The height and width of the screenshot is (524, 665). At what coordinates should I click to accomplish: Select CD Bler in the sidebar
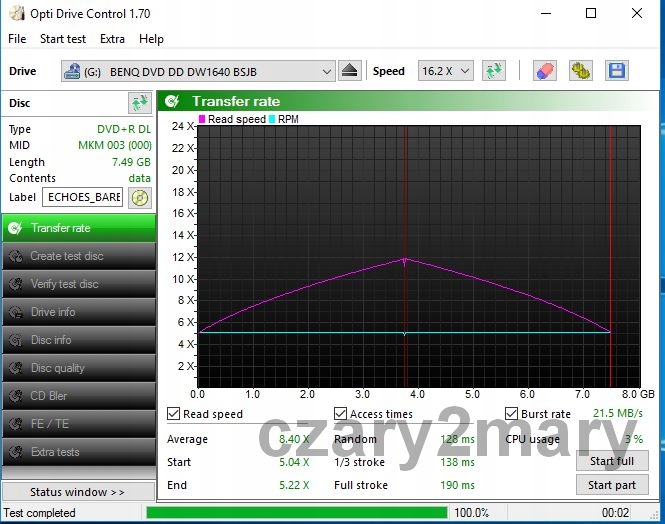pyautogui.click(x=78, y=396)
